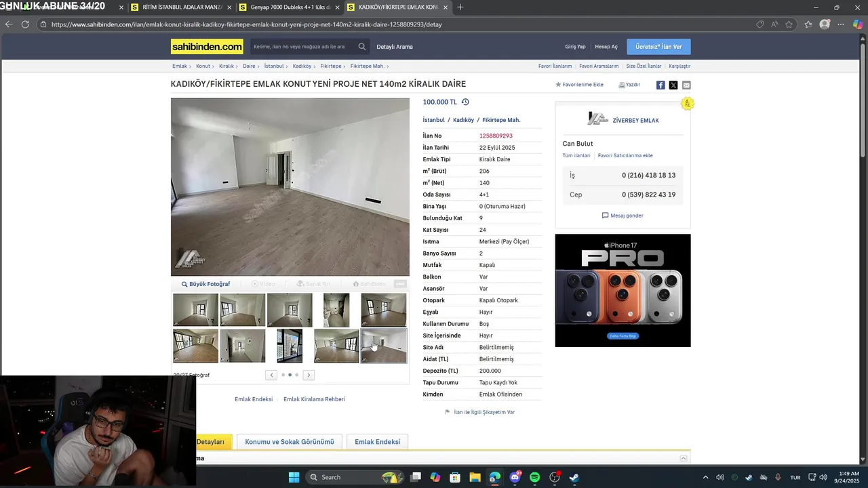The width and height of the screenshot is (868, 488).
Task: Show previous photo thumbnails page
Action: tap(272, 375)
